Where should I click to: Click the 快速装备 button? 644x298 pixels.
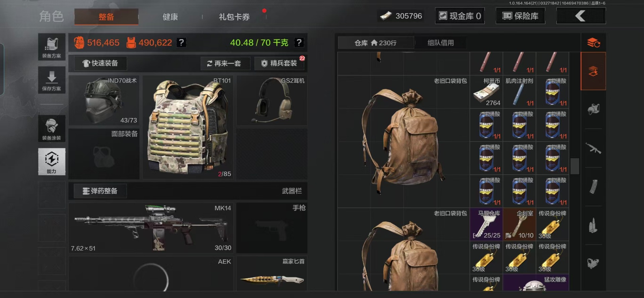coord(100,63)
